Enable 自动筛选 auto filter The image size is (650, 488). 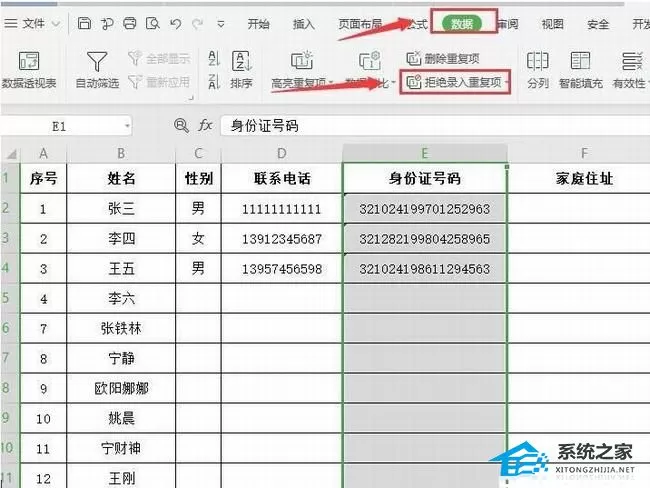click(97, 70)
